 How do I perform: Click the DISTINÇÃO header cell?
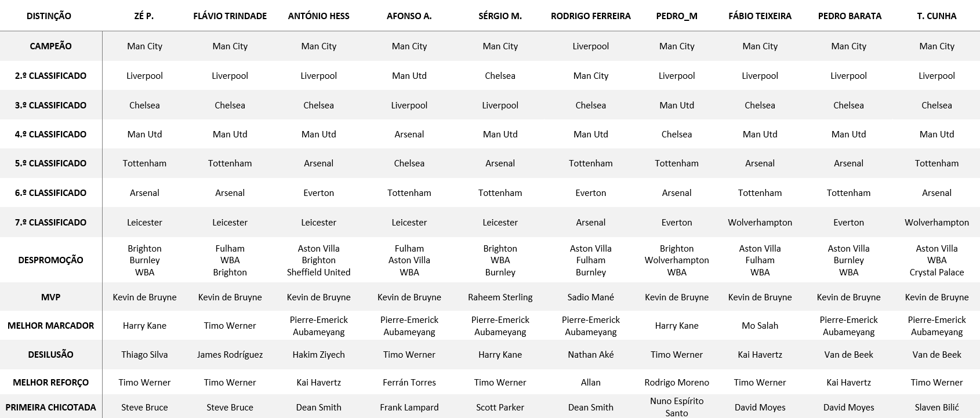49,16
